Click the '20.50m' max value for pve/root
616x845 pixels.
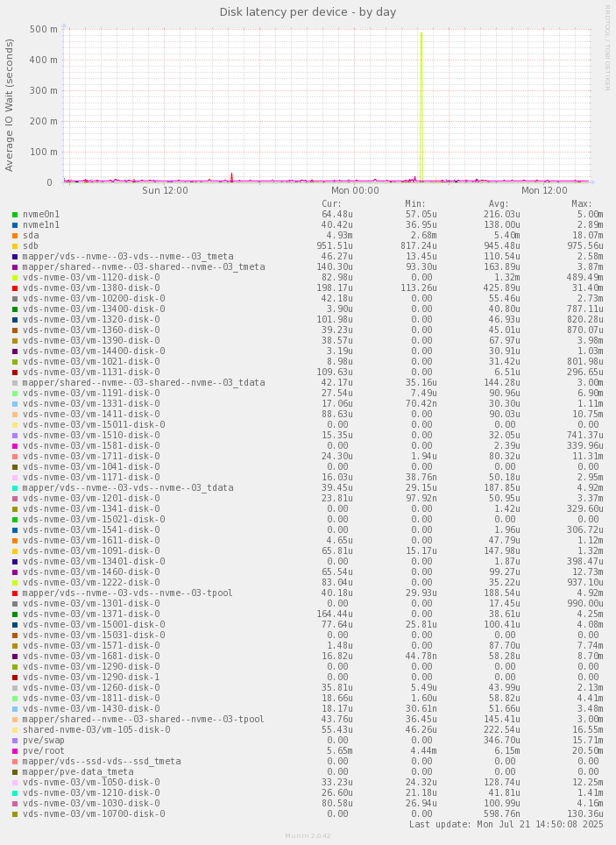pyautogui.click(x=588, y=751)
